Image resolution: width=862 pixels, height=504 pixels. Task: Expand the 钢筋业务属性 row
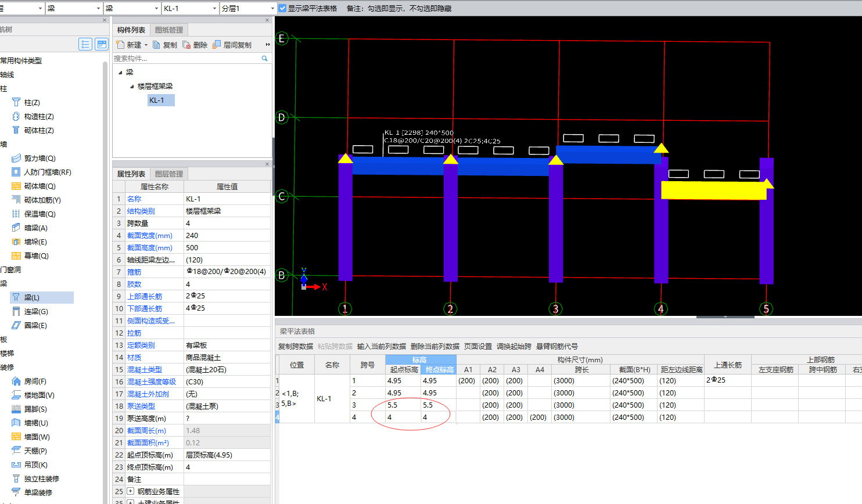[x=131, y=491]
